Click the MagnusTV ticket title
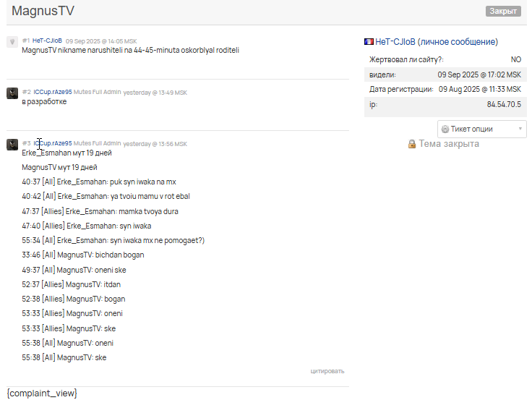Viewport: 532px width, 400px height. pos(43,11)
